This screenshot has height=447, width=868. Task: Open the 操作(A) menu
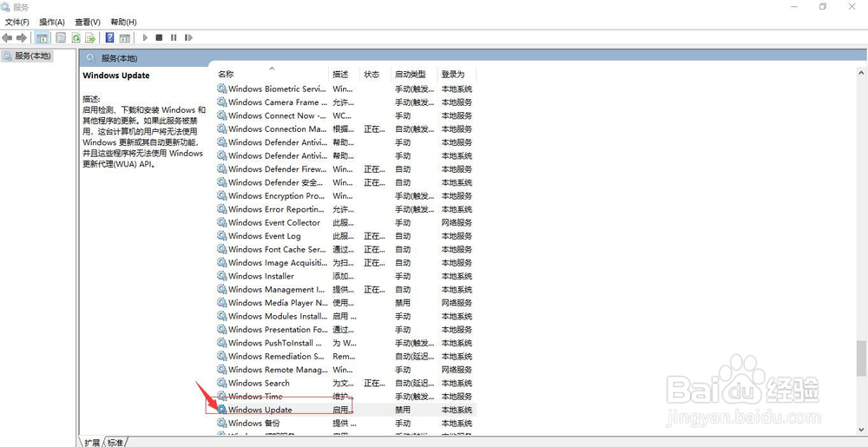pyautogui.click(x=52, y=22)
